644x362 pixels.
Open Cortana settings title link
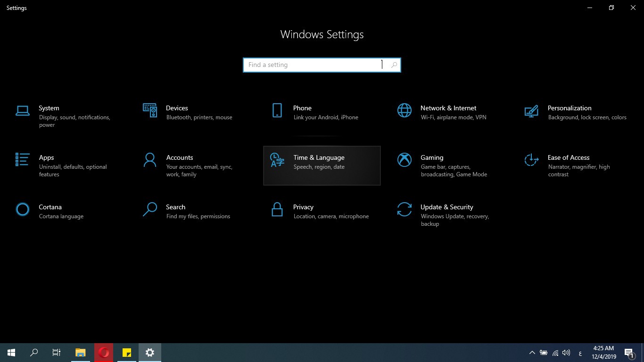[x=50, y=207]
